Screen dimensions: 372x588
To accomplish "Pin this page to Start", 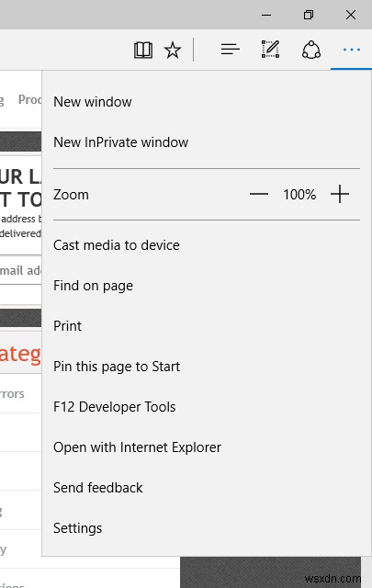I will click(x=207, y=367).
